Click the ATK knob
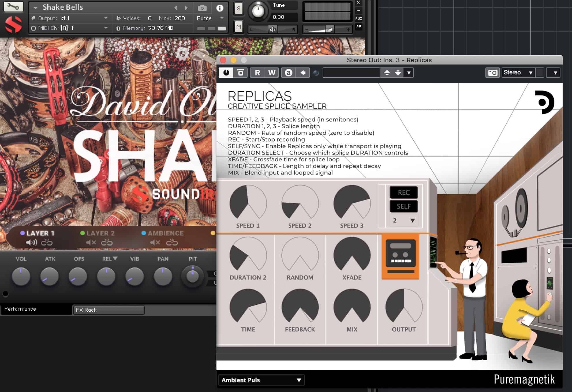The width and height of the screenshot is (572, 392). tap(49, 276)
